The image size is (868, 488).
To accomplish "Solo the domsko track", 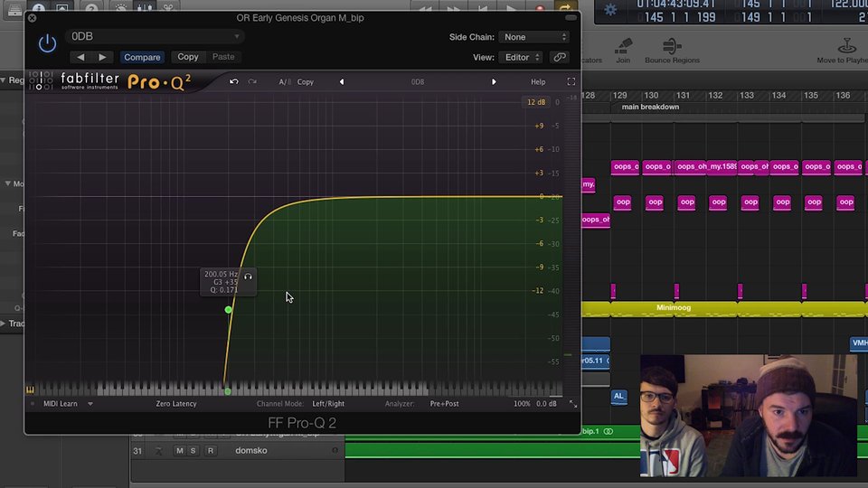I will click(x=193, y=451).
